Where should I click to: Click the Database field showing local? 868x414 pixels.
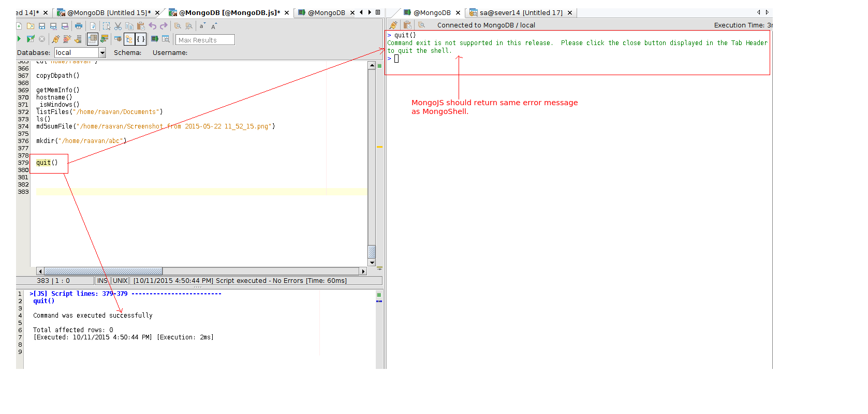point(77,52)
